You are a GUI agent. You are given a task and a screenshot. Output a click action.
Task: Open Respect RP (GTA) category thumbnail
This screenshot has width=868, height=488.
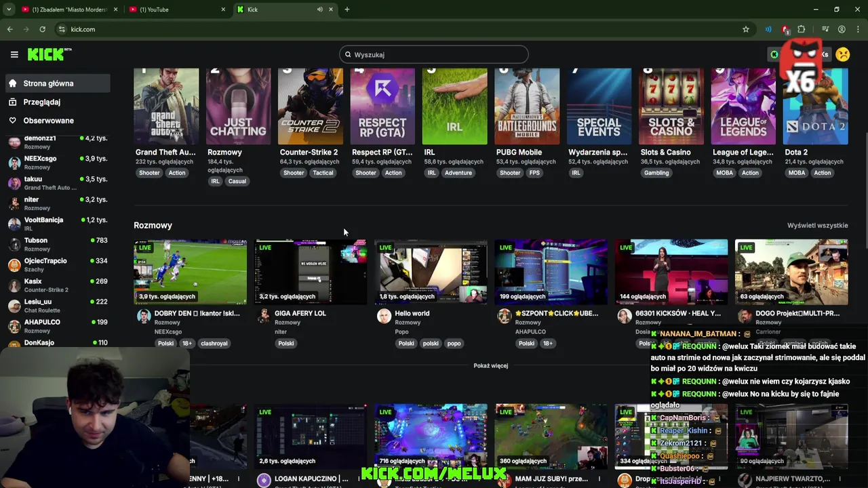[x=382, y=106]
